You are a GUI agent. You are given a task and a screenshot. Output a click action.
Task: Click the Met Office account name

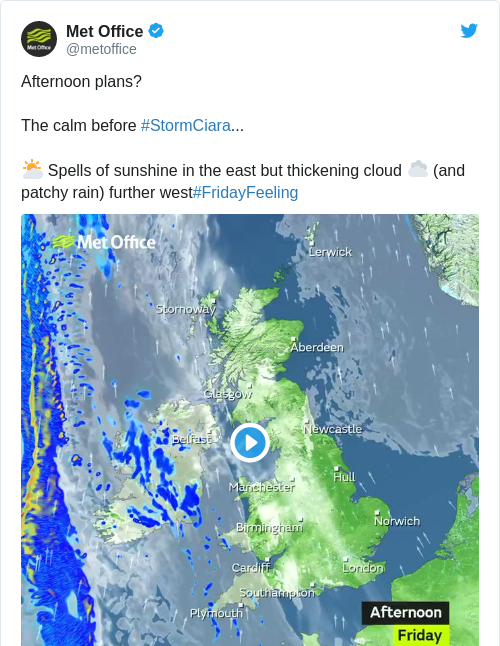(105, 31)
